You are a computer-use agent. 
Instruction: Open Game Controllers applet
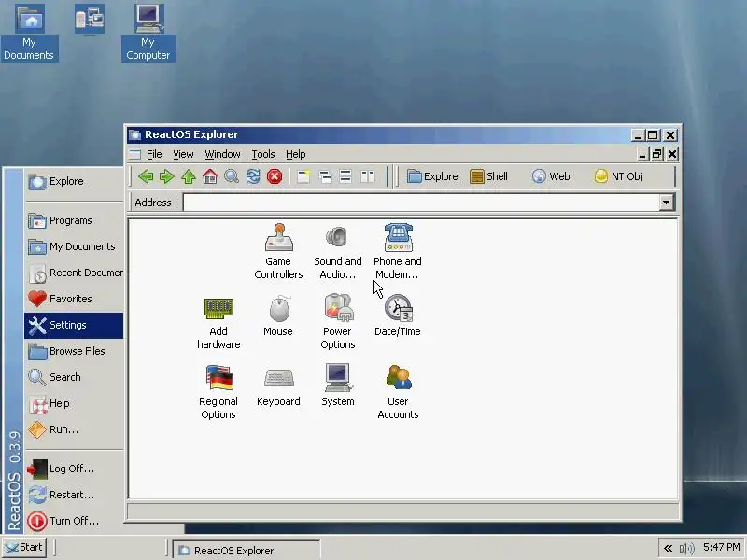coord(278,251)
